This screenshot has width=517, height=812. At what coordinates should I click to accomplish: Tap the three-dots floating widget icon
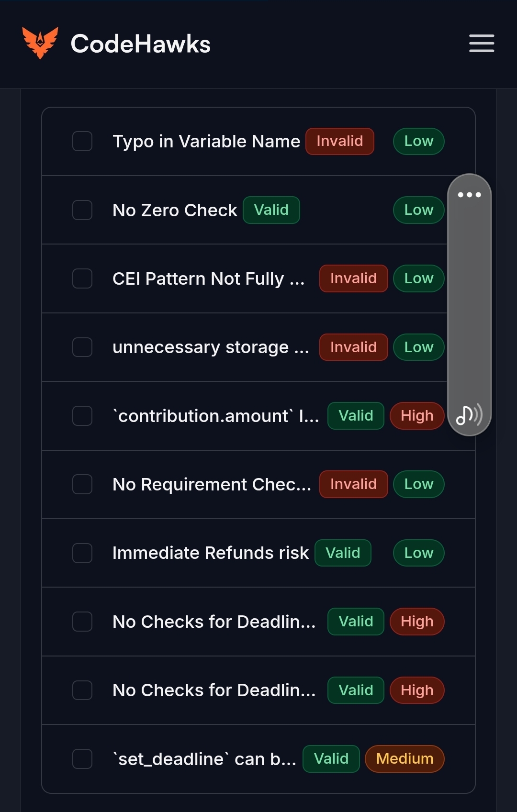469,195
